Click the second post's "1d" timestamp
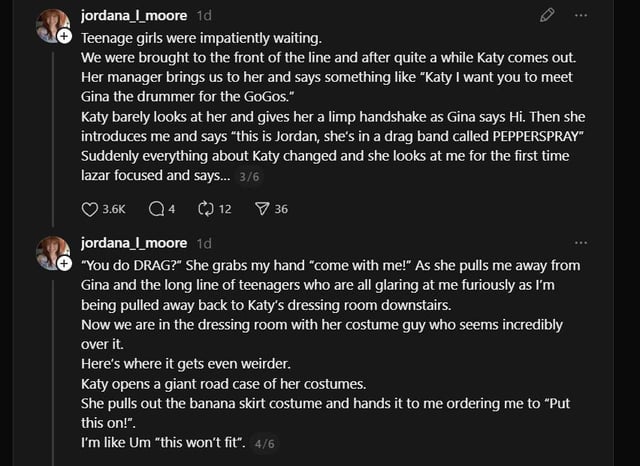 204,243
